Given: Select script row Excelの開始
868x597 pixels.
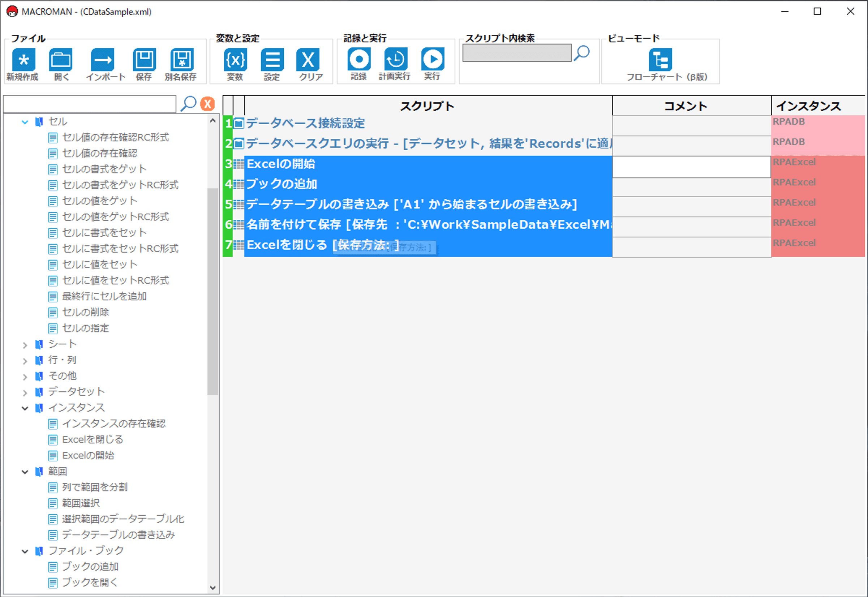Looking at the screenshot, I should coord(280,164).
